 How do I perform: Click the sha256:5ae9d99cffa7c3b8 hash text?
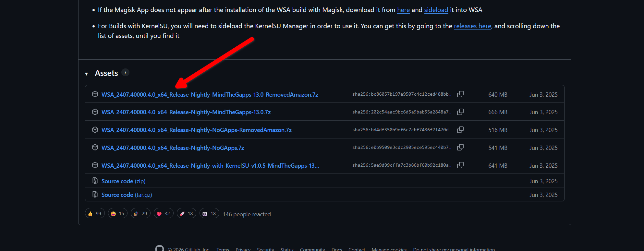402,165
